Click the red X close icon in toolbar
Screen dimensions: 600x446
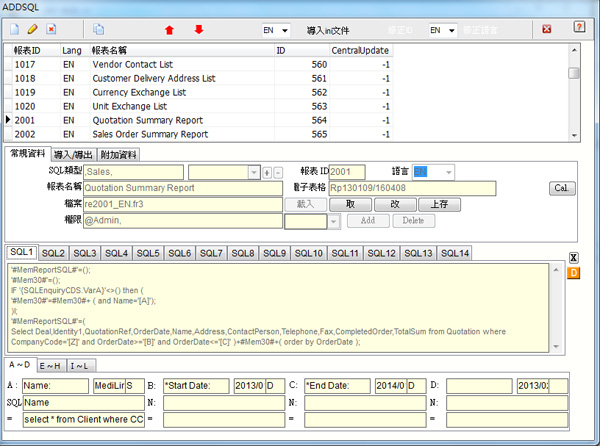547,29
